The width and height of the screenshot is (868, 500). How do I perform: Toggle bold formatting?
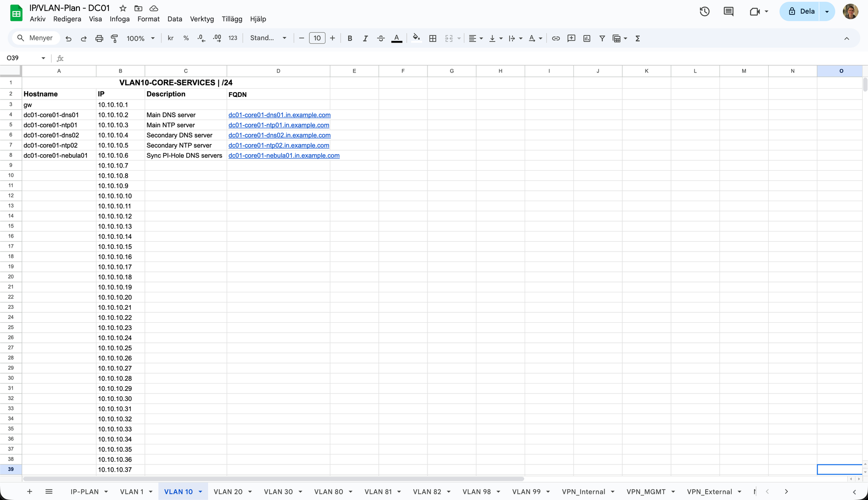tap(350, 38)
